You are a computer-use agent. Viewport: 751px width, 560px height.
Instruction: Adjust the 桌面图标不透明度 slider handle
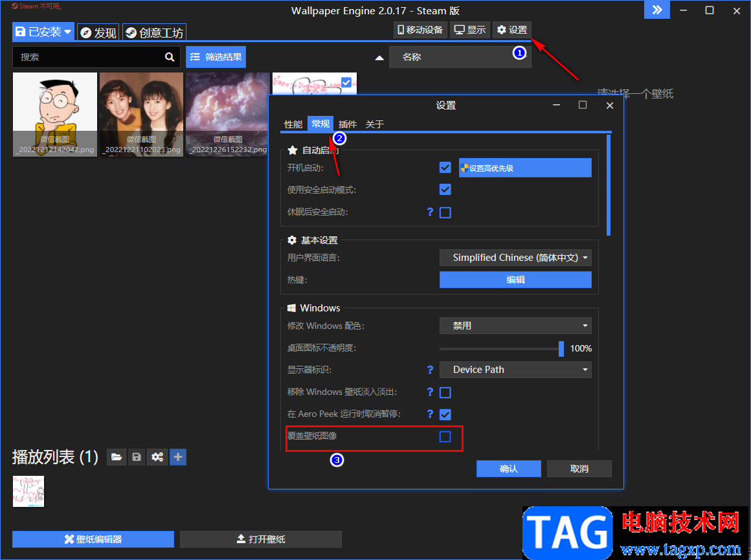tap(561, 348)
